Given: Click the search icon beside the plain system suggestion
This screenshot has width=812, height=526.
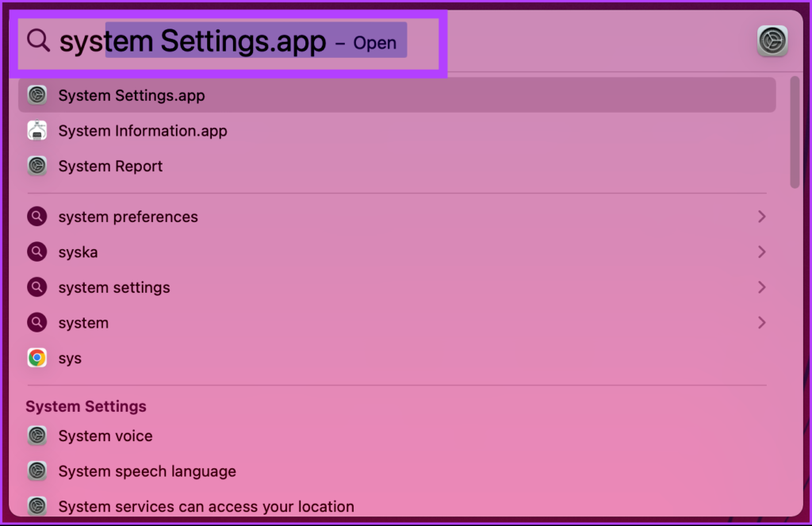Looking at the screenshot, I should [37, 322].
